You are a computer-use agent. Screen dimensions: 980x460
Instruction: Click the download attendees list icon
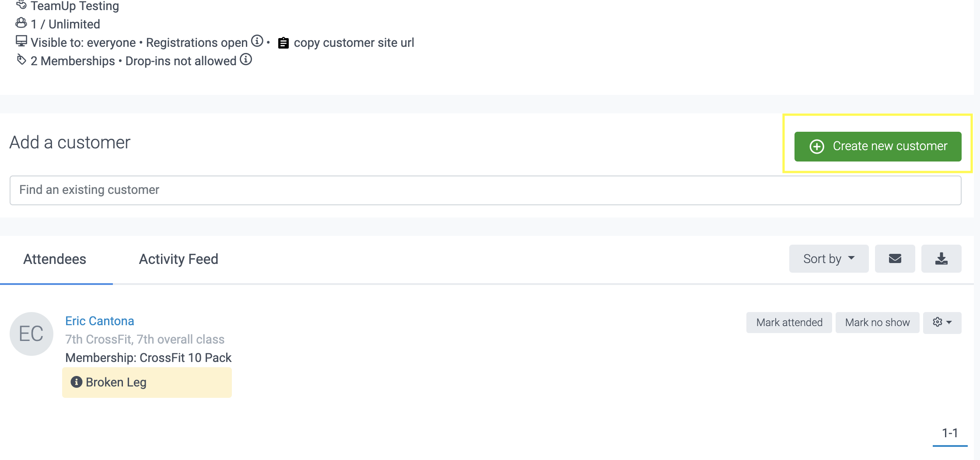941,259
